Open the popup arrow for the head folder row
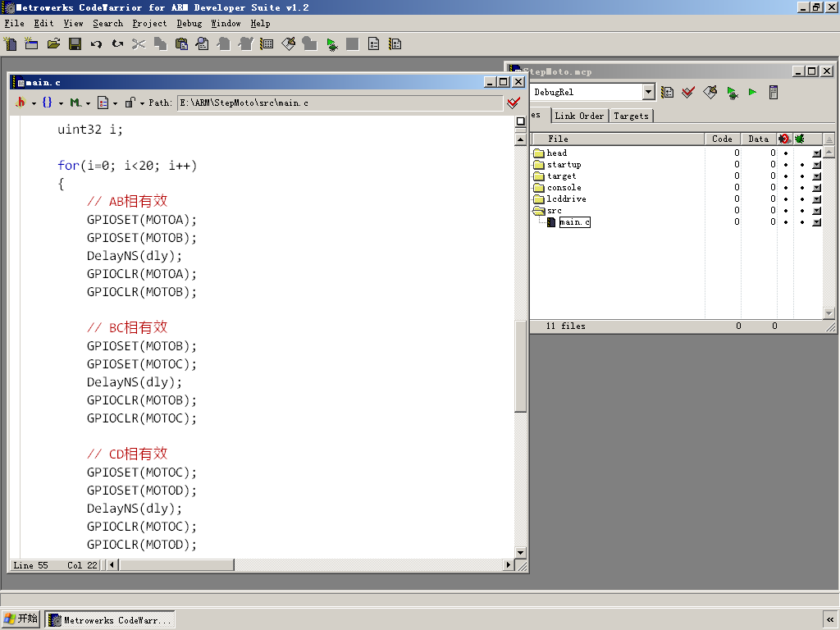 [816, 153]
